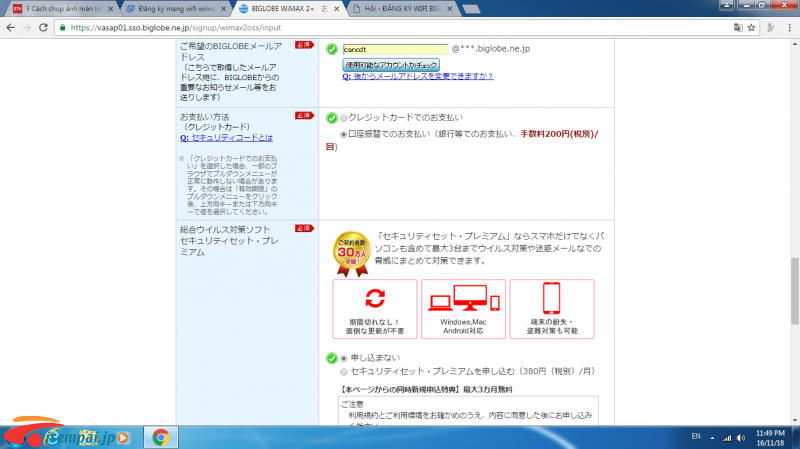Image resolution: width=800 pixels, height=449 pixels.
Task: Click the 30万人 gold medal badge
Action: point(352,254)
